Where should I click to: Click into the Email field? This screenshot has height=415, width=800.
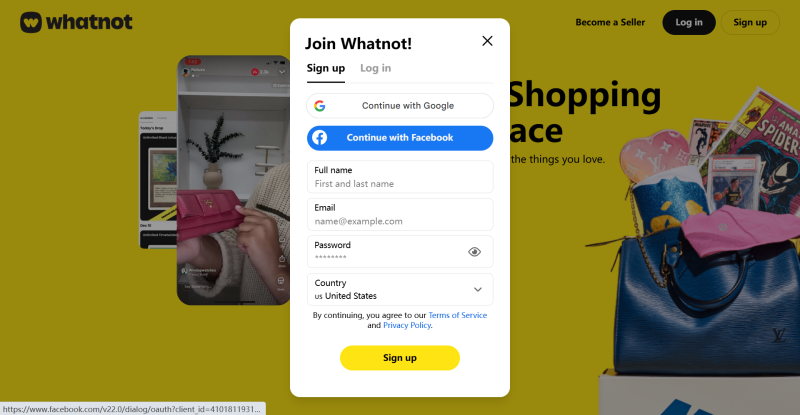400,214
